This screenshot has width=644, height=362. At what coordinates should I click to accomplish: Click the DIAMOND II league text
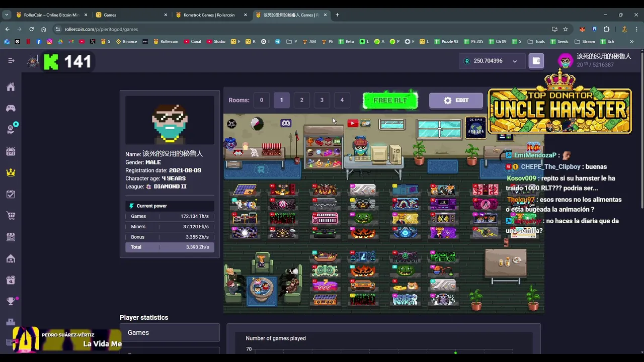[x=170, y=187]
